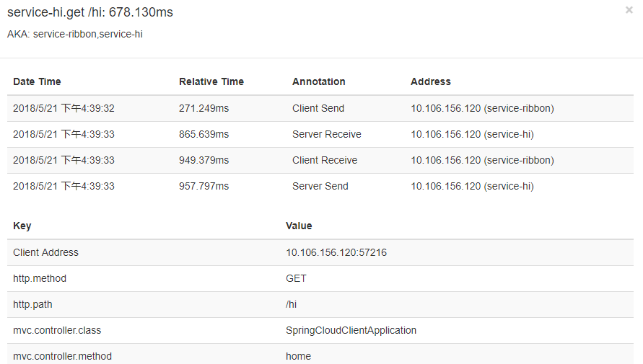643x364 pixels.
Task: Click the Client Address key row
Action: pos(320,252)
